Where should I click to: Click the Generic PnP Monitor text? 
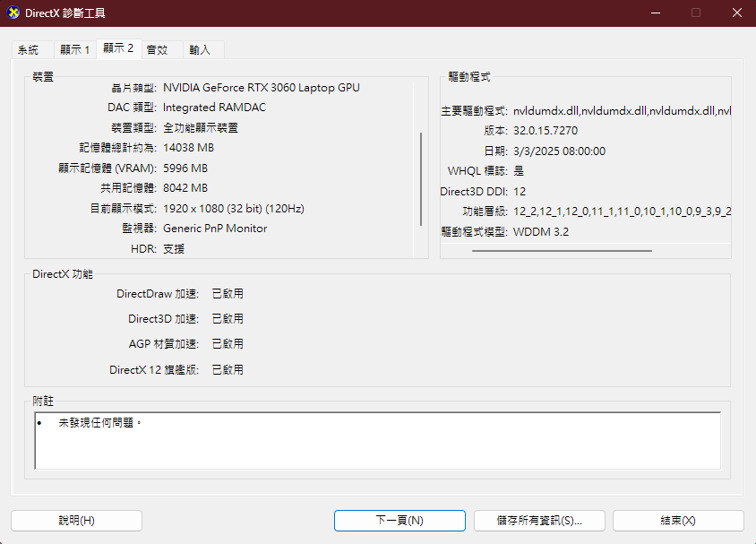coord(215,229)
